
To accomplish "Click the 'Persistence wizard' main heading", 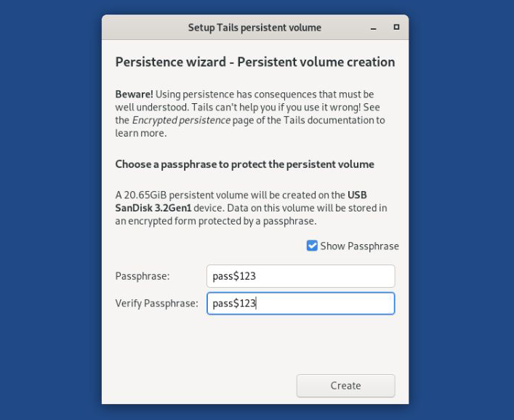I will click(x=254, y=62).
